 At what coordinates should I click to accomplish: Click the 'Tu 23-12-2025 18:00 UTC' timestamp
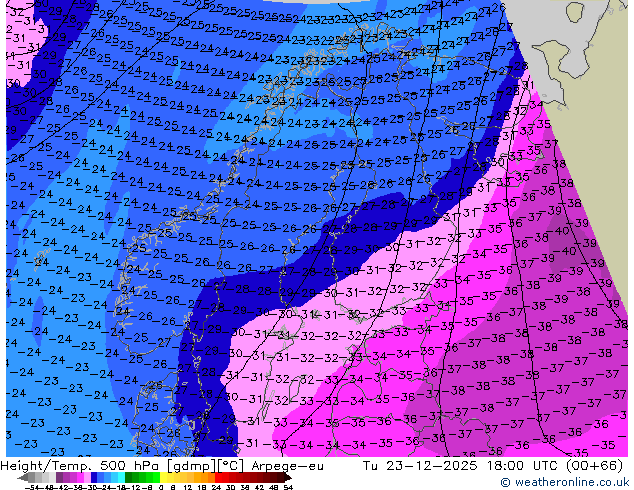[x=460, y=466]
